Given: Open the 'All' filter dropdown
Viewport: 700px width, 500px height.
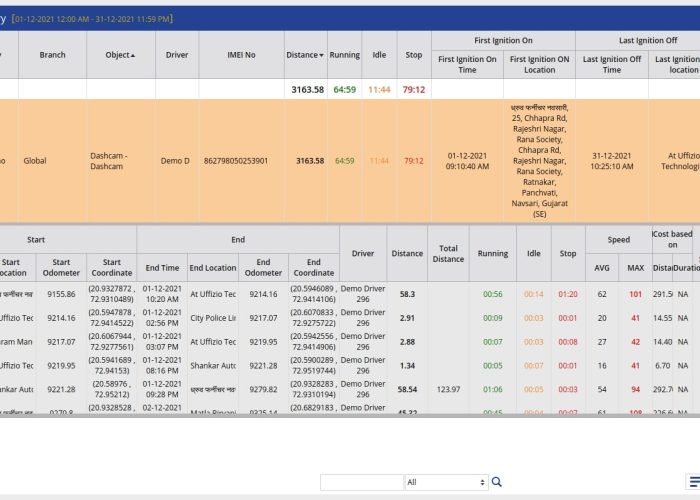Looking at the screenshot, I should tap(446, 482).
